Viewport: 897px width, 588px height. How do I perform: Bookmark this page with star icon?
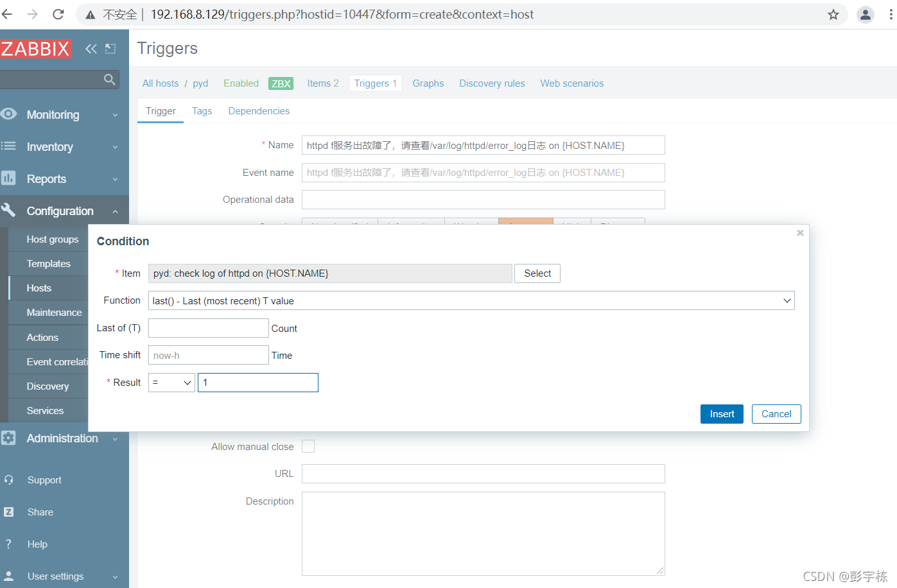[x=833, y=14]
